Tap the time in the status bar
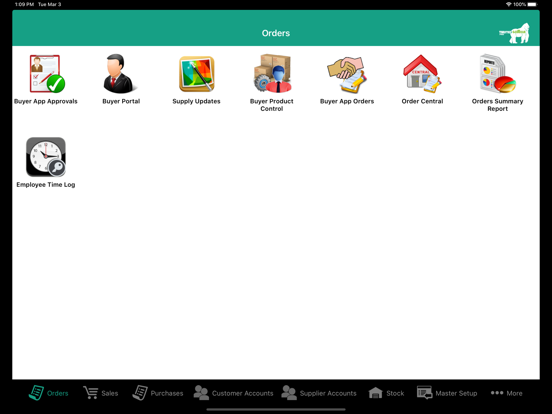 pyautogui.click(x=24, y=4)
